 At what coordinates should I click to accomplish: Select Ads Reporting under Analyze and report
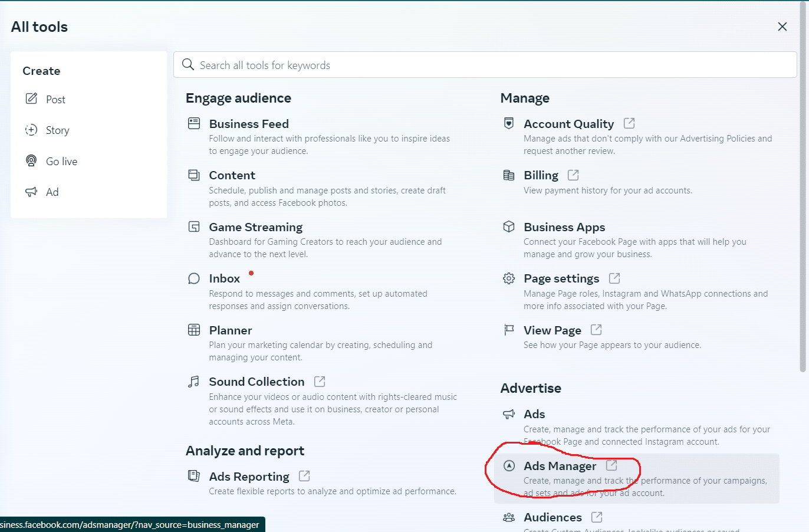(249, 477)
